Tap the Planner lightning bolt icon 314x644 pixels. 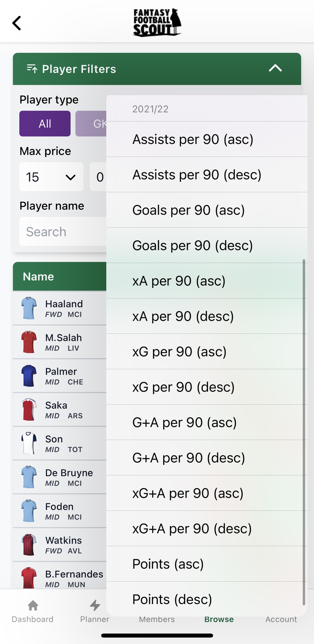(94, 610)
